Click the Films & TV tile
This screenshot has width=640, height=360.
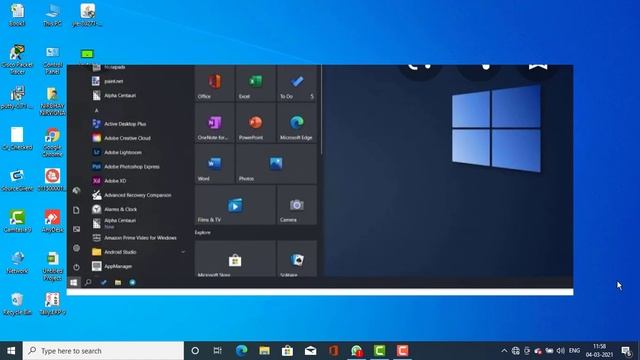pos(235,205)
